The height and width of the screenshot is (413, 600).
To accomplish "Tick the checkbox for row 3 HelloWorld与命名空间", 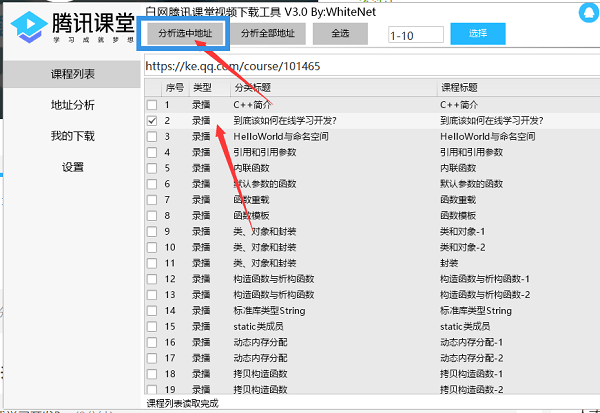I will click(x=152, y=137).
